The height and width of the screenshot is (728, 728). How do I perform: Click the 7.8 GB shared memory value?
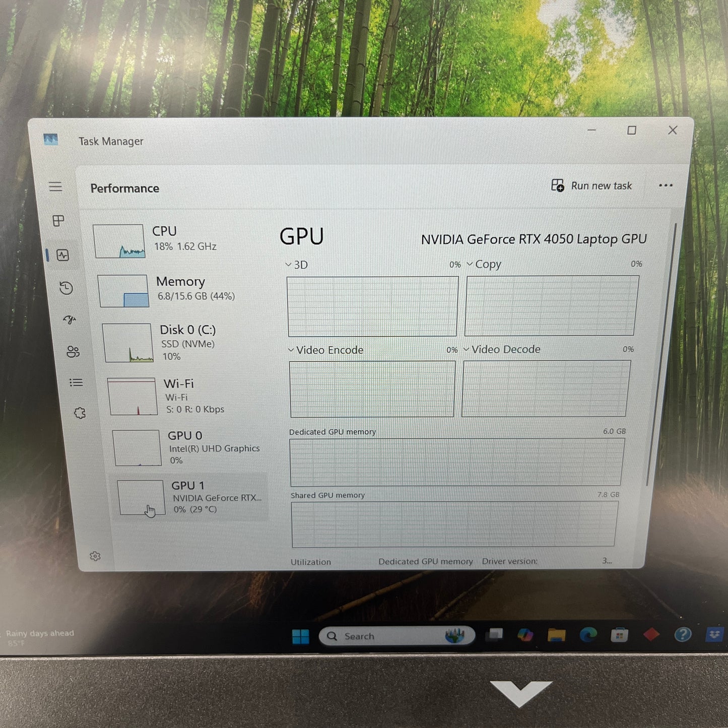tap(608, 495)
